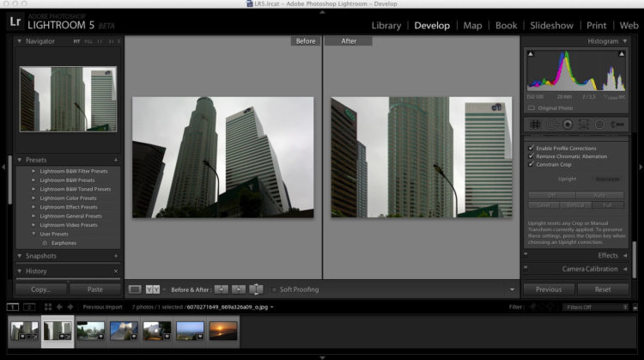Uncheck Remove Chromatic Aberration
This screenshot has height=360, width=644.
pos(531,156)
